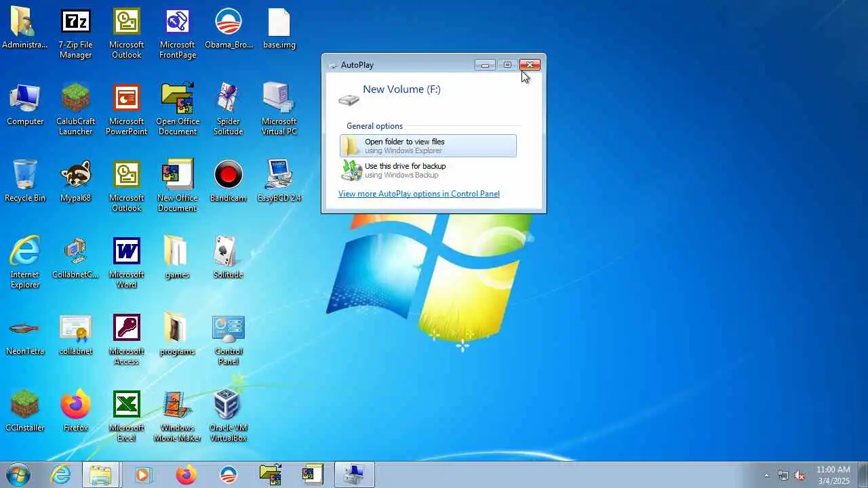Open the Windows Start menu

click(18, 475)
